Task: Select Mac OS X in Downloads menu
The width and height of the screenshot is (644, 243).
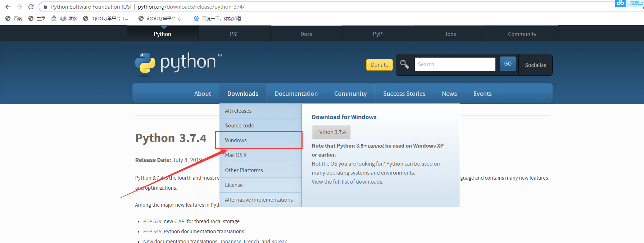Action: coord(260,155)
